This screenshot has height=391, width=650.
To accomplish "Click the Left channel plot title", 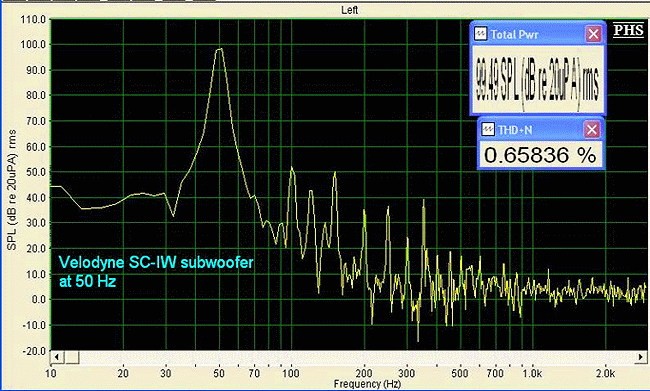I will pos(349,10).
